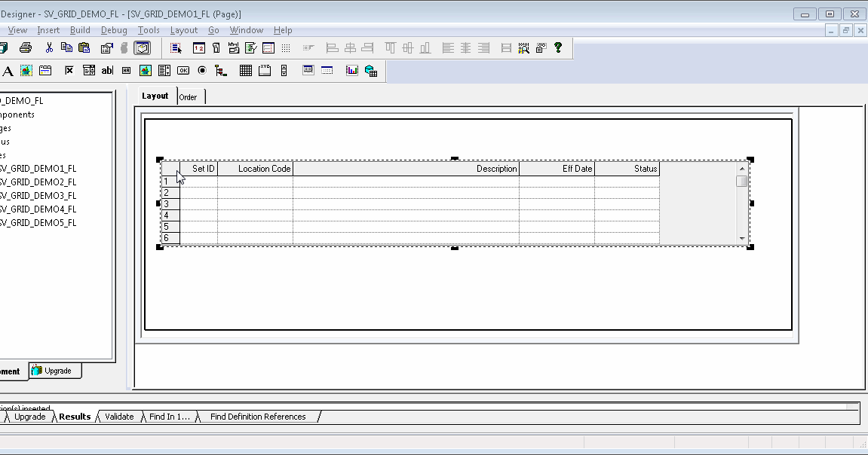
Task: Switch to the Order tab
Action: (x=189, y=96)
